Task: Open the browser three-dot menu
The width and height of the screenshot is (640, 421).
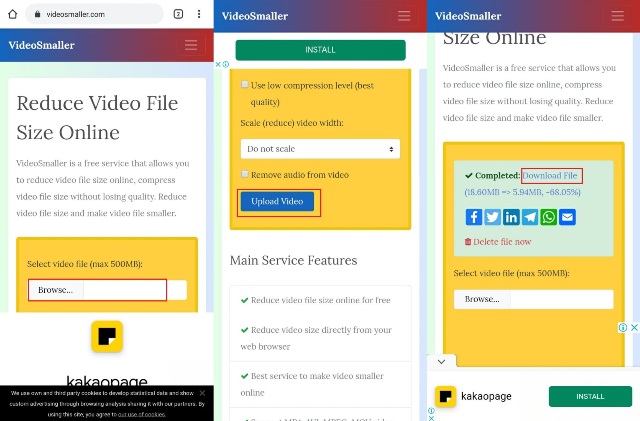Action: (199, 14)
